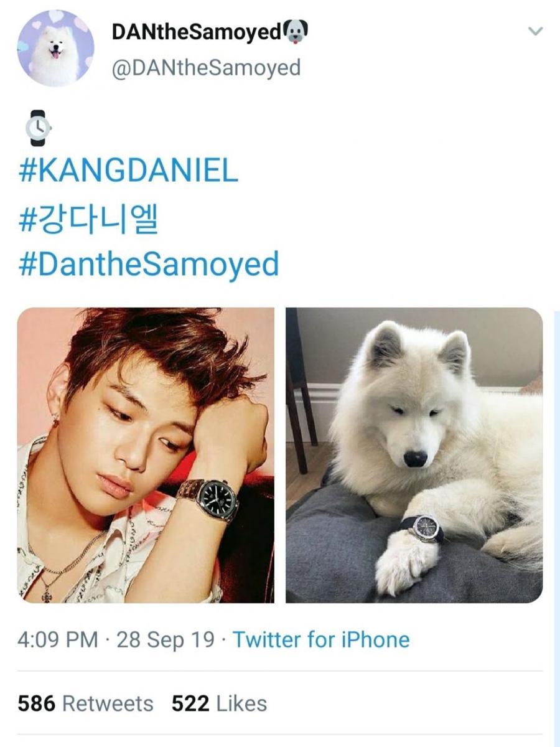The image size is (560, 747).
Task: Click the 28 Sep 19 date
Action: 166,640
